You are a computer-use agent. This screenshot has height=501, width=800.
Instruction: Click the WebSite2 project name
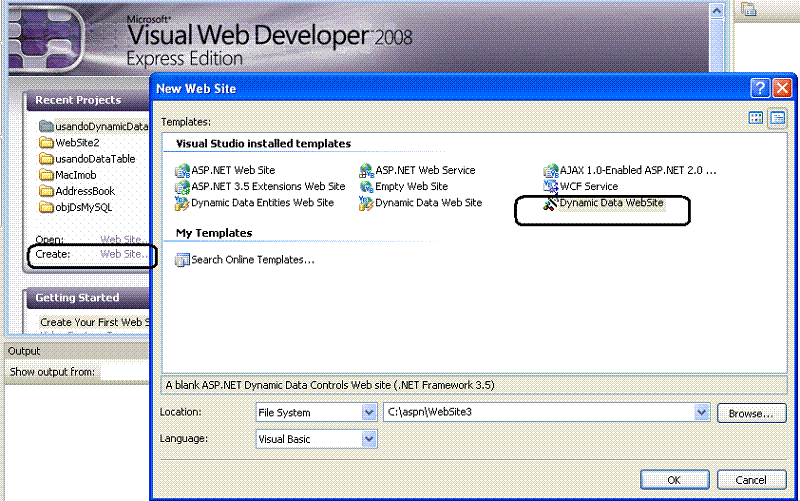point(77,143)
